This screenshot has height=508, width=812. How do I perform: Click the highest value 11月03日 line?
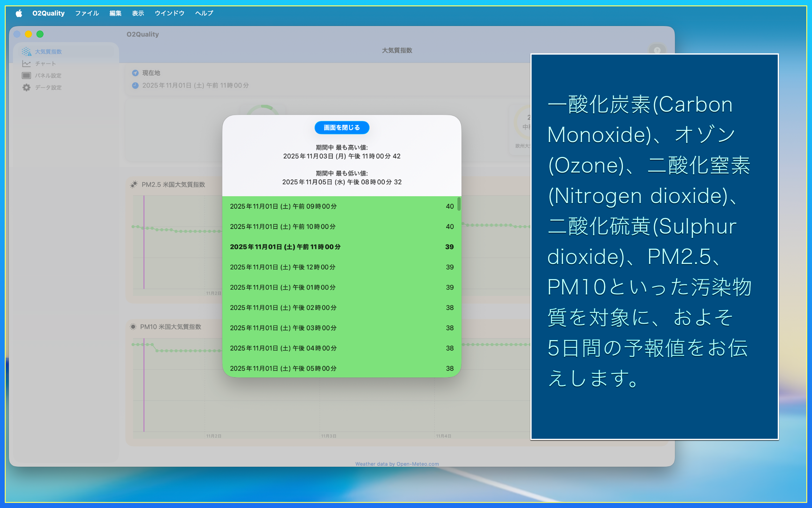click(x=342, y=156)
